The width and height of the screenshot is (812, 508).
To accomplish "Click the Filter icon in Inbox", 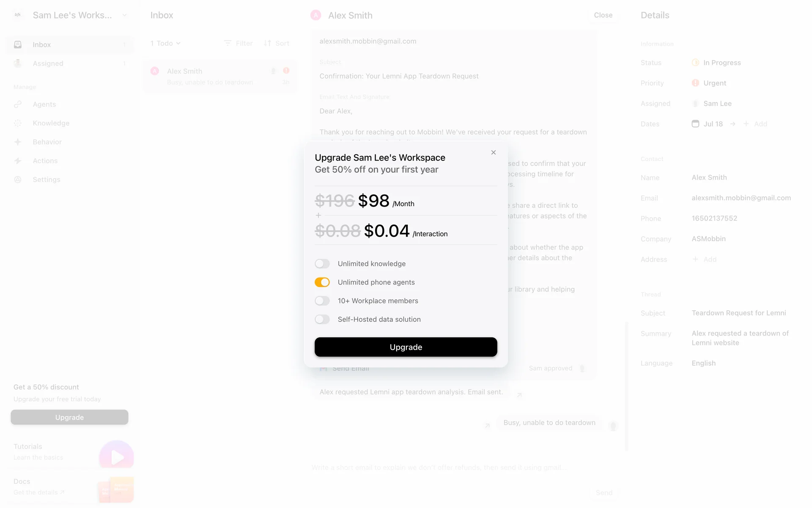I will (x=228, y=43).
